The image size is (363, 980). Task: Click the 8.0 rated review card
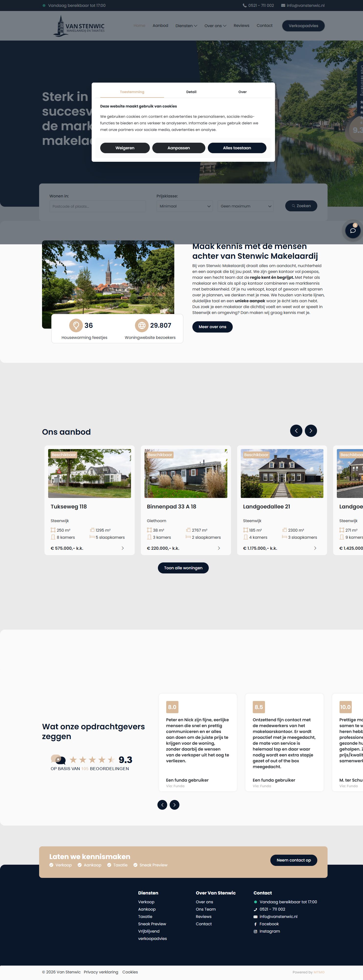point(198,743)
